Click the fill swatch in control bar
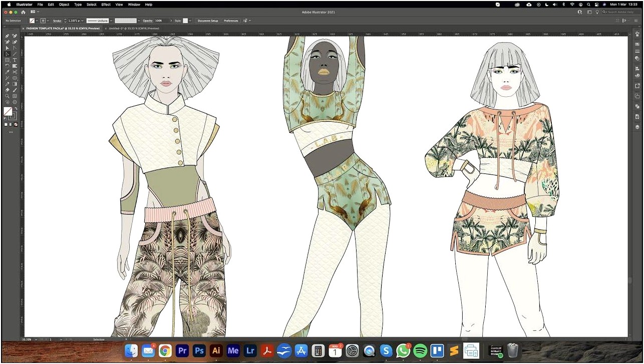This screenshot has width=644, height=364. pyautogui.click(x=32, y=21)
